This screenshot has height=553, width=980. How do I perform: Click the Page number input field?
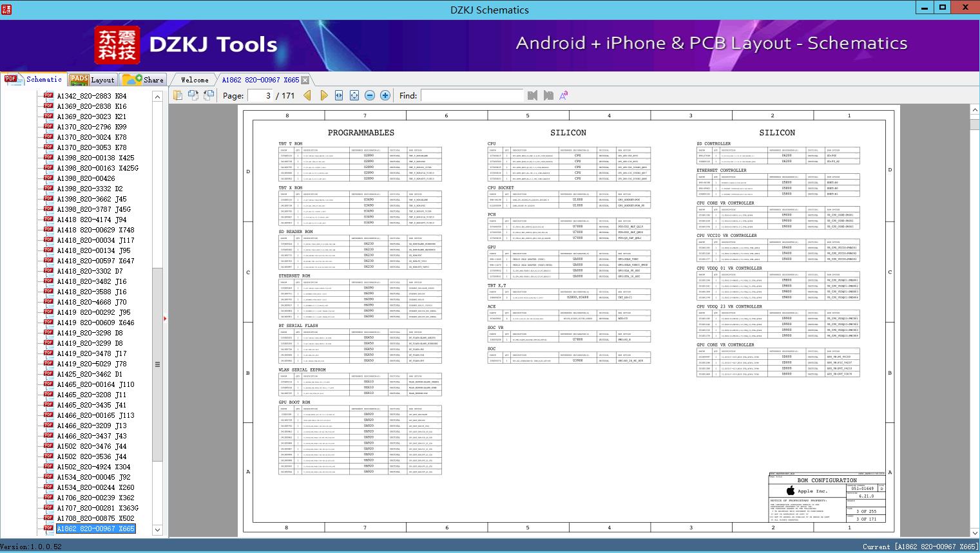tap(260, 95)
